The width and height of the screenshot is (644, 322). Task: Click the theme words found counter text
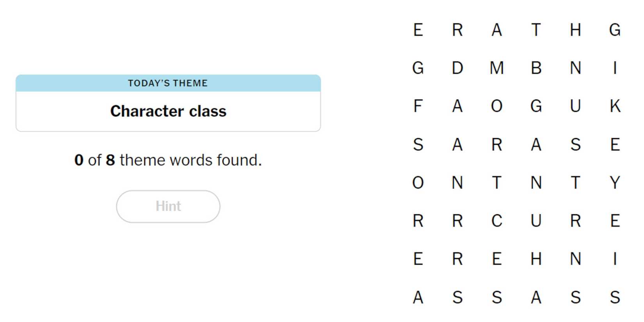[168, 160]
